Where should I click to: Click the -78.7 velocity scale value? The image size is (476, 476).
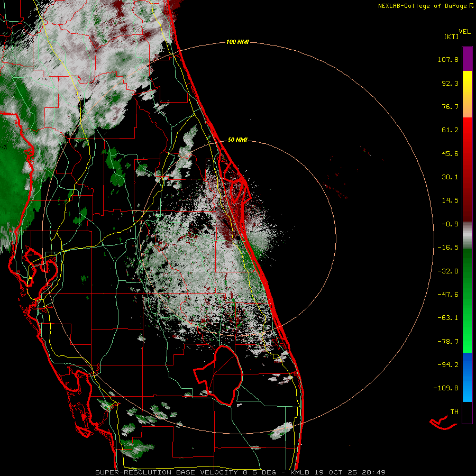[x=448, y=342]
